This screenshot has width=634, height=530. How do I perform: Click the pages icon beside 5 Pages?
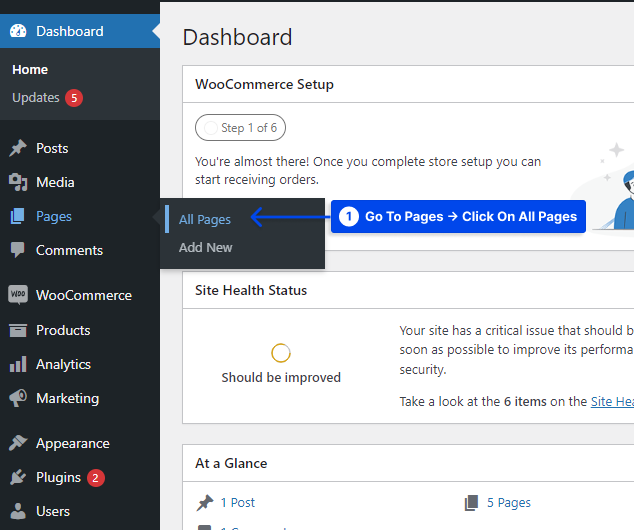click(x=471, y=503)
